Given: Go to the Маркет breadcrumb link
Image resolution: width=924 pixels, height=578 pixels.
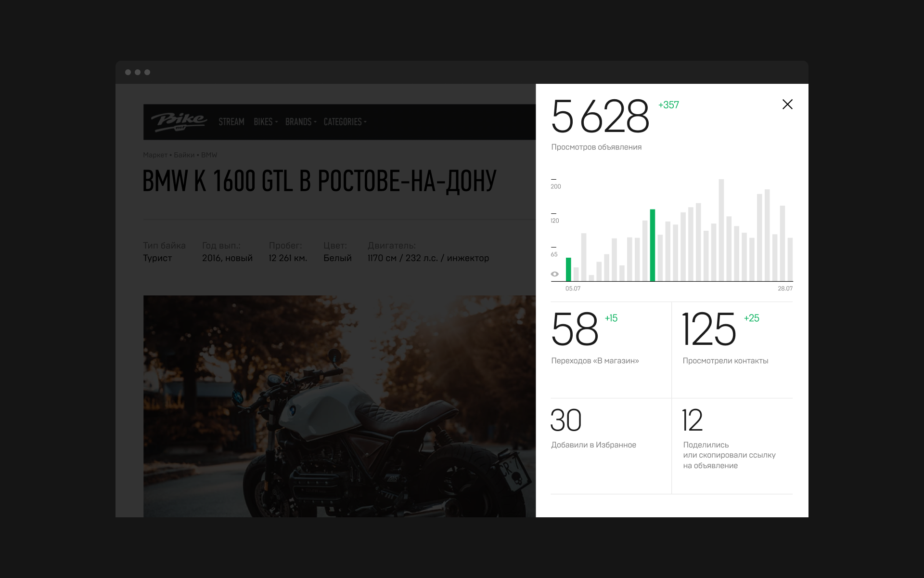Looking at the screenshot, I should click(x=155, y=155).
